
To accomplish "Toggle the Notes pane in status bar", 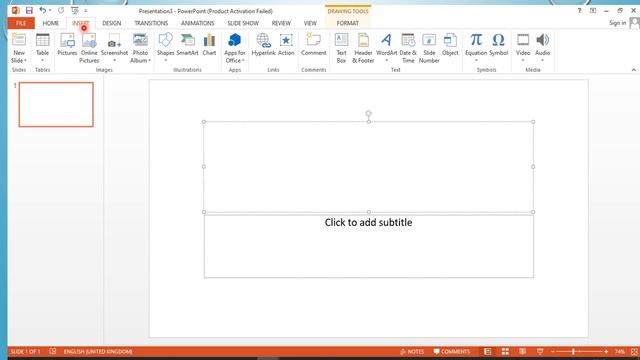I will tap(412, 351).
